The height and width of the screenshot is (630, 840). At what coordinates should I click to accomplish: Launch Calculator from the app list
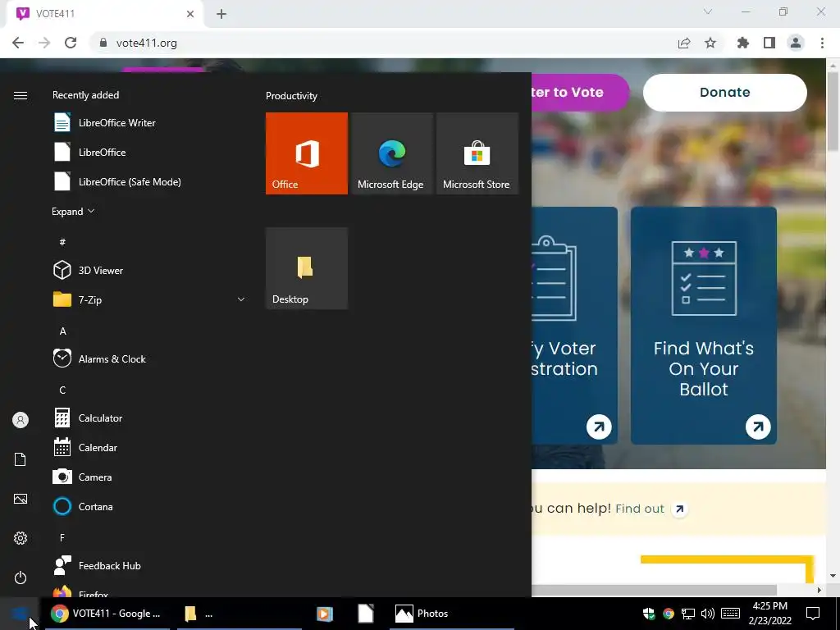(149, 418)
